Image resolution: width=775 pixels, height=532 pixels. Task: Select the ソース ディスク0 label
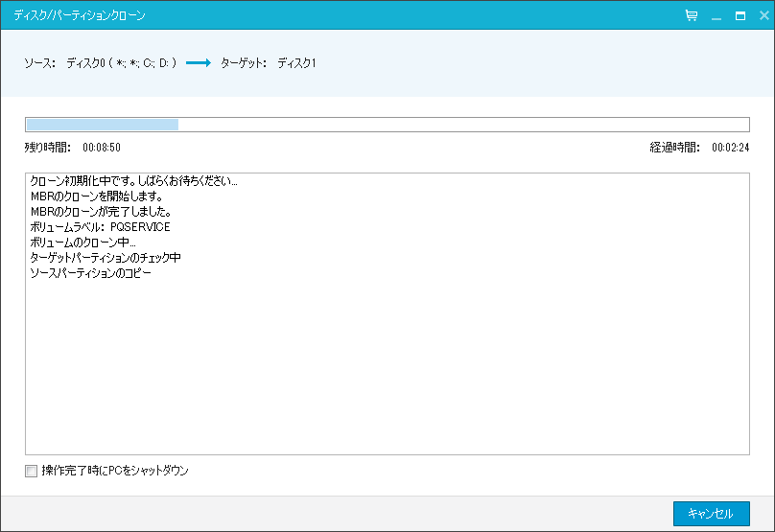point(100,63)
